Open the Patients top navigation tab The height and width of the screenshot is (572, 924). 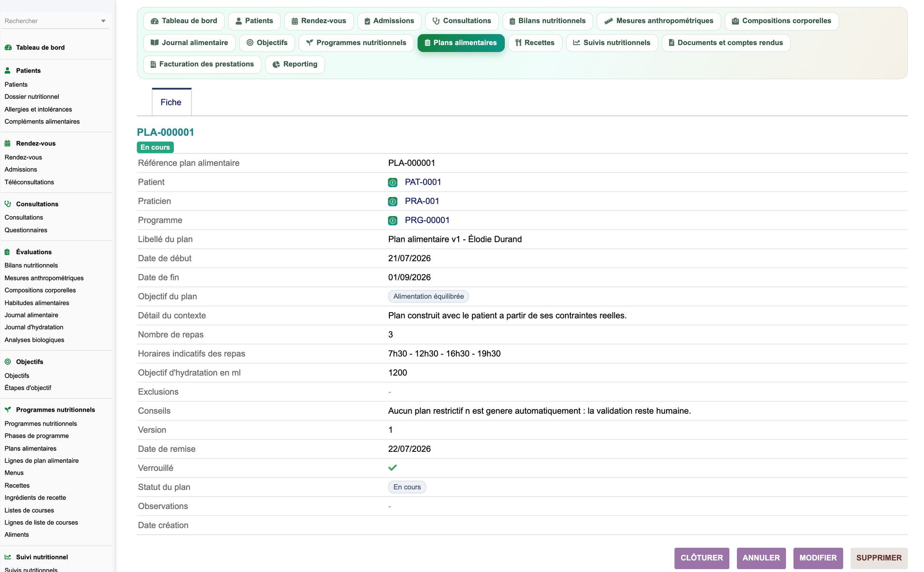click(254, 21)
